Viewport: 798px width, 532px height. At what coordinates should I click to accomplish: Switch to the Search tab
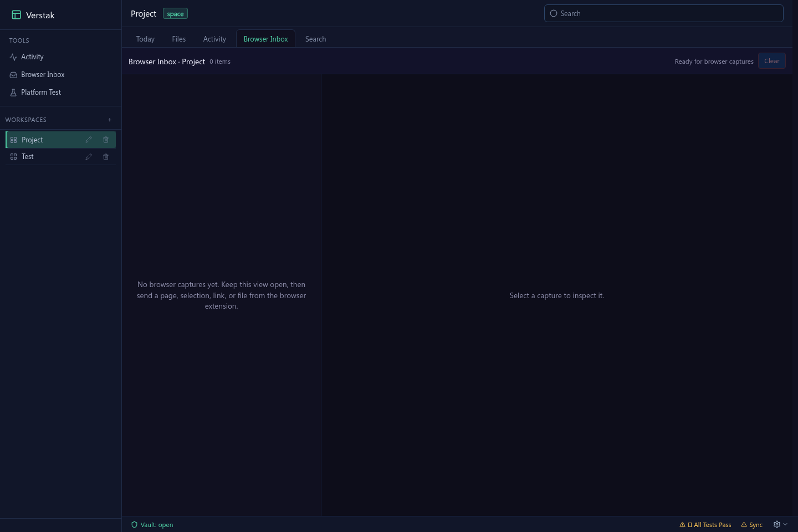click(315, 39)
